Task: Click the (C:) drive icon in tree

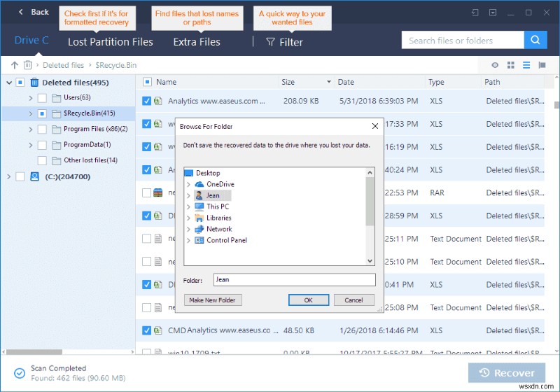Action: tap(34, 176)
